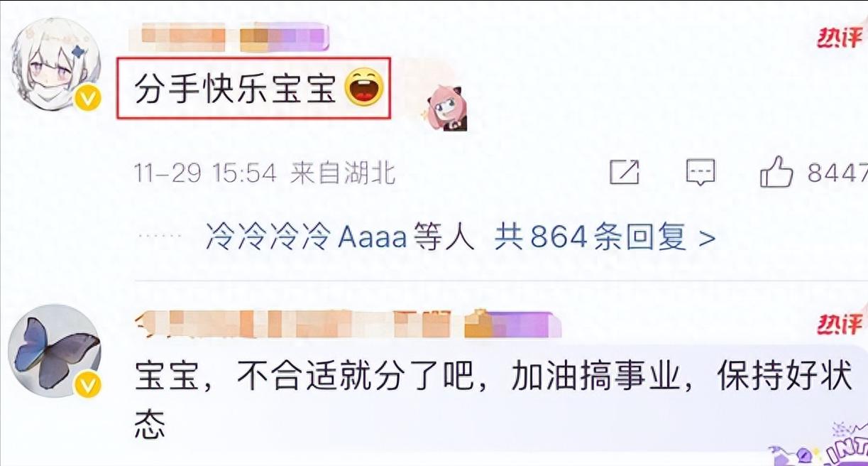Screen dimensions: 868x466
Task: Click the 11-29 15:54 来自湖北 timestamp
Action: tap(265, 173)
